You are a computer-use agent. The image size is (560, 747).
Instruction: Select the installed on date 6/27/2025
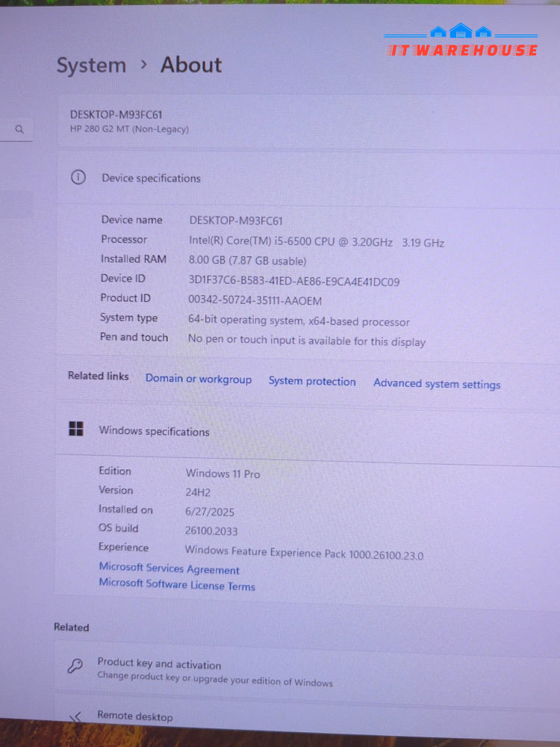click(210, 512)
